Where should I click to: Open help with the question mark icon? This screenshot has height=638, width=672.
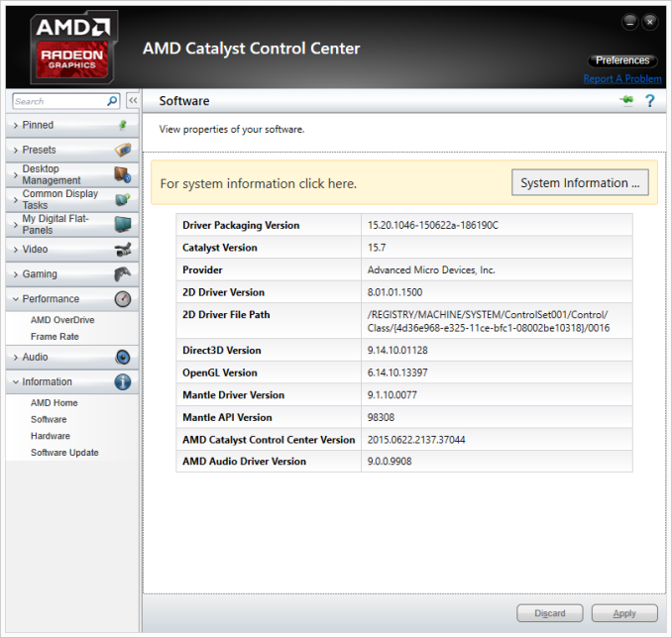[x=650, y=101]
